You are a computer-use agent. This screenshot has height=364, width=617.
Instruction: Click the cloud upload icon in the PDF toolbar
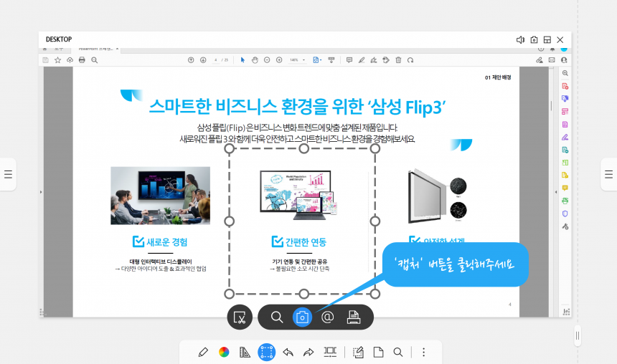pos(70,60)
